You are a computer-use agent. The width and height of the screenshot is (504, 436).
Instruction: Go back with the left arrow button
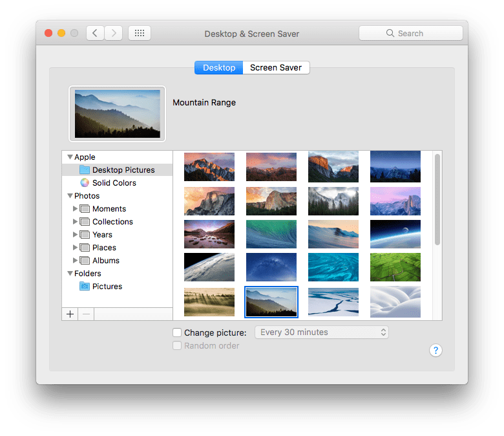[x=95, y=33]
